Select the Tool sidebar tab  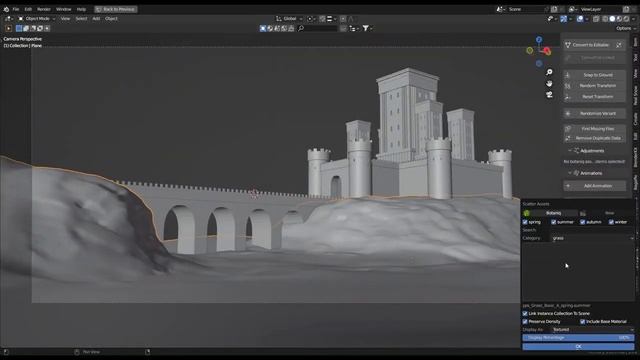pos(636,58)
